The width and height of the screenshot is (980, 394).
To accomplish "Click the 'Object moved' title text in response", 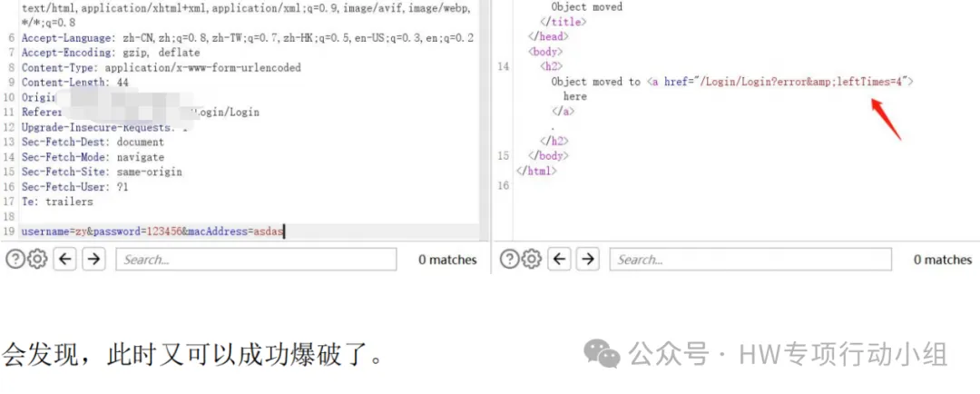I will 587,7.
